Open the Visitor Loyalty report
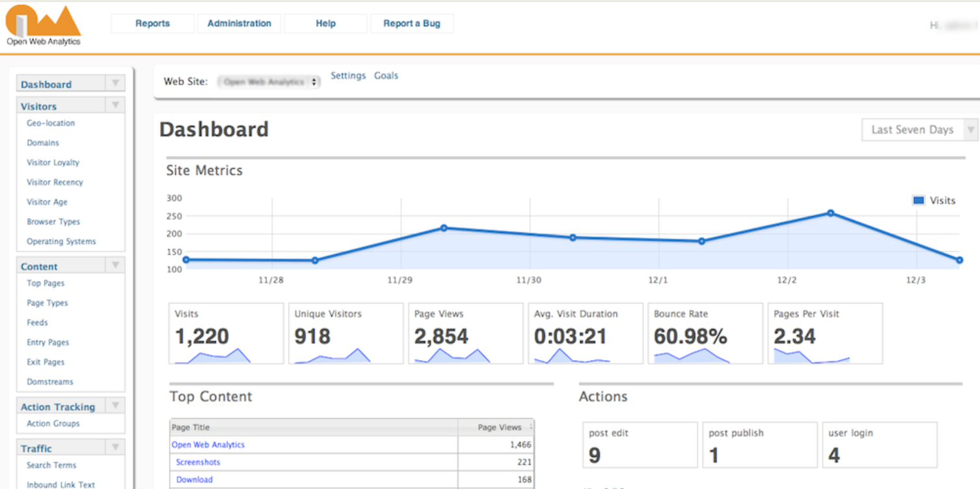Screen dimensions: 980x489 (x=53, y=163)
